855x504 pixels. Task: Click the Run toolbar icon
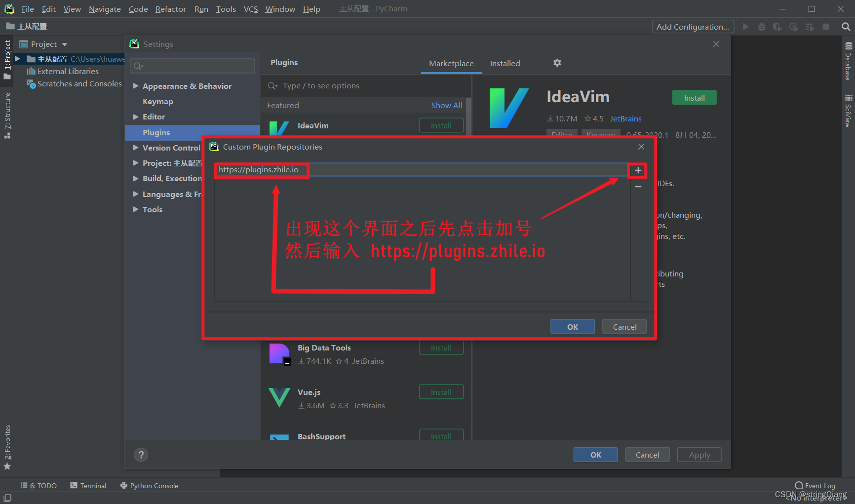(x=746, y=27)
